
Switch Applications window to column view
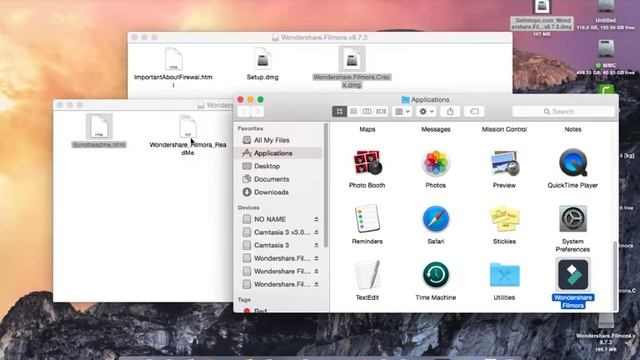(x=367, y=111)
